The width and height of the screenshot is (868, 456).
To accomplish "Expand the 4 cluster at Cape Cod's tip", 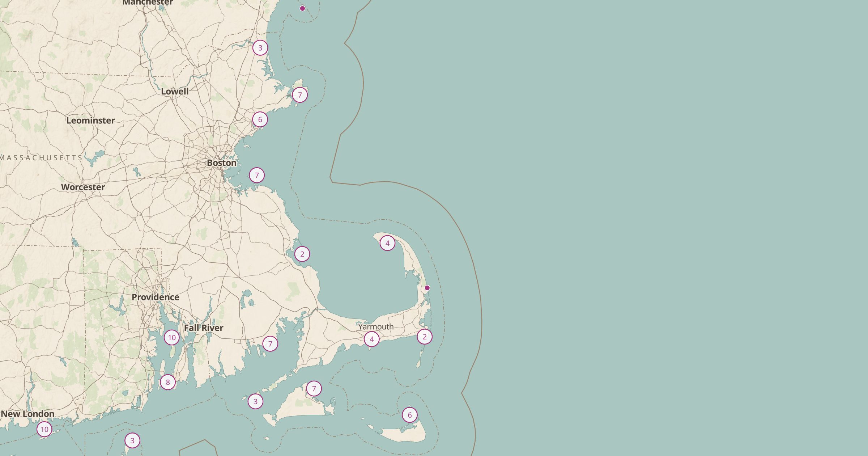I will click(387, 243).
